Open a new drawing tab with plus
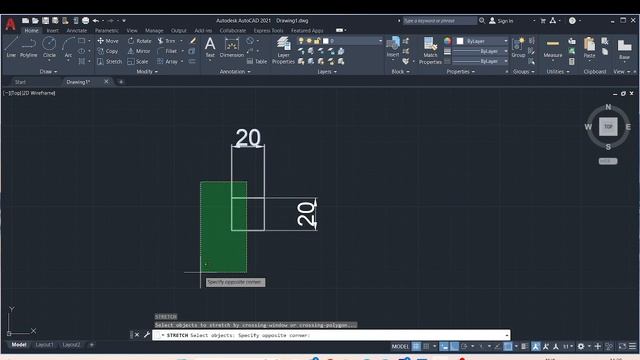The width and height of the screenshot is (640, 360). tap(121, 82)
